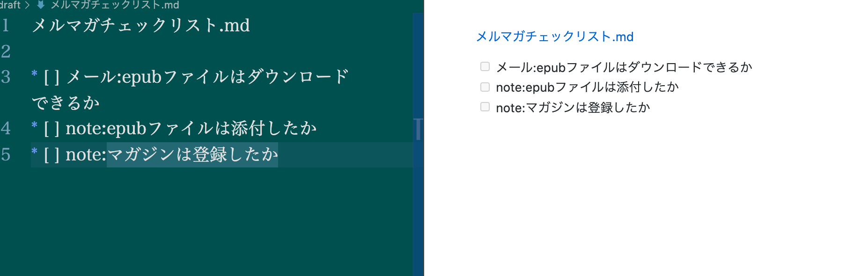This screenshot has width=868, height=276.
Task: Click line number 3 in the gutter
Action: point(6,77)
